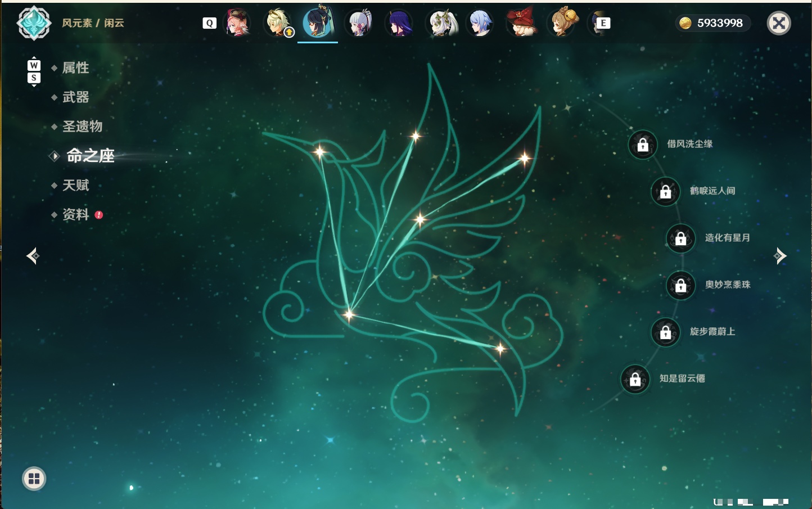Click the Mora balance 5933998 display
Image resolution: width=812 pixels, height=509 pixels.
713,23
